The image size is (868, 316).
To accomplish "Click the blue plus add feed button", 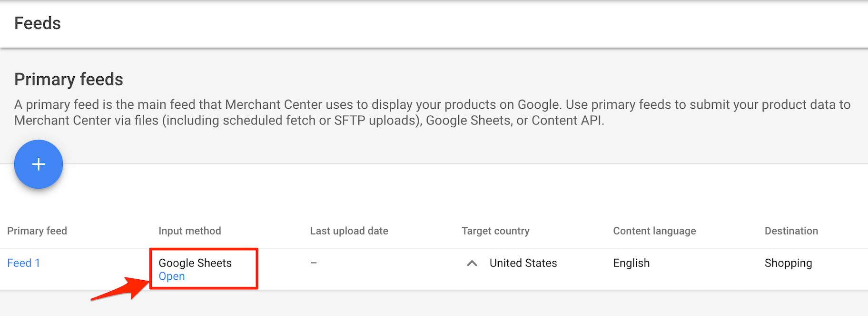I will 39,164.
